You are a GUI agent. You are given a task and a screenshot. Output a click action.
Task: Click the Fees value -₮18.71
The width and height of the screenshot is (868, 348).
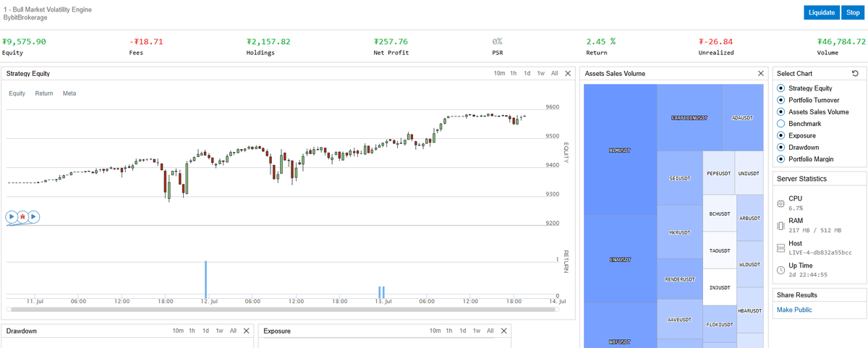pyautogui.click(x=146, y=41)
